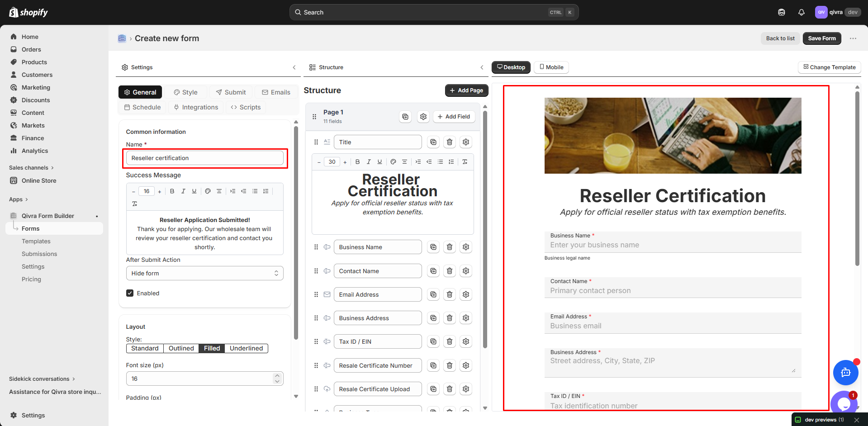Viewport: 868px width, 426px height.
Task: Duplicate the Business Name field
Action: [433, 247]
